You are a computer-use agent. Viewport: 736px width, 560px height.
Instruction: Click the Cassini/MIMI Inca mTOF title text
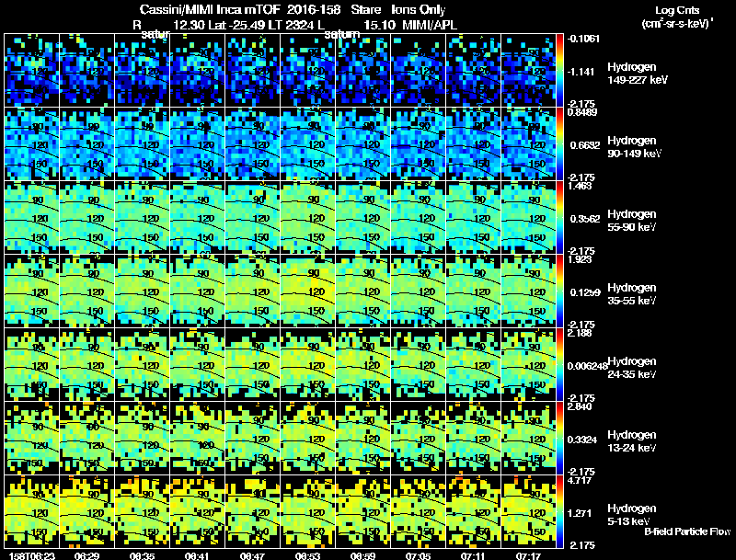tap(210, 9)
